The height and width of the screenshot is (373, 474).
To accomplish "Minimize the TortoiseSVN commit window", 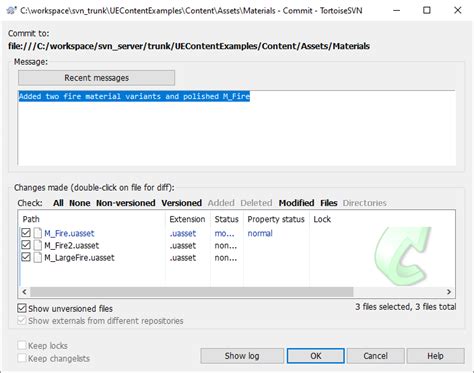I will tap(396, 10).
